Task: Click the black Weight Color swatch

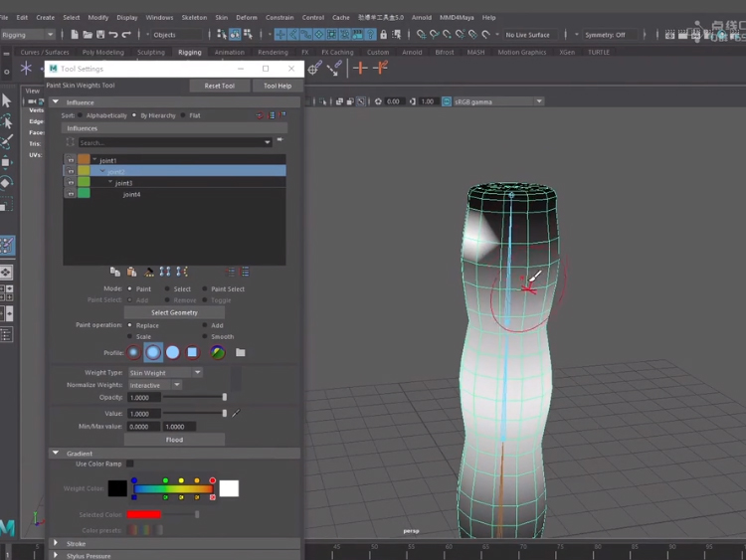Action: (117, 488)
